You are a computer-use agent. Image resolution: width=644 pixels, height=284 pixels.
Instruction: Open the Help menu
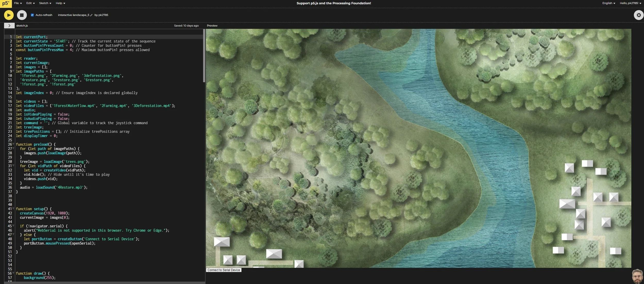pos(60,3)
